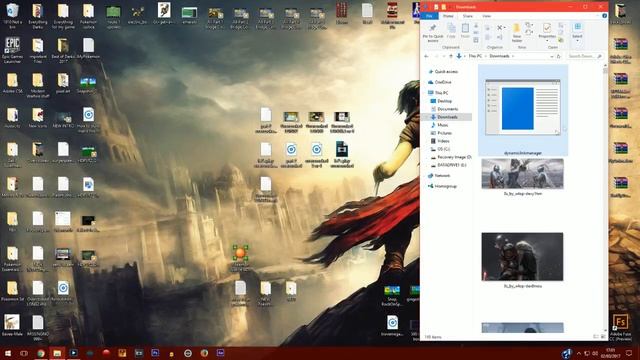640x360 pixels.
Task: Click the New folder icon
Action: pyautogui.click(x=517, y=28)
